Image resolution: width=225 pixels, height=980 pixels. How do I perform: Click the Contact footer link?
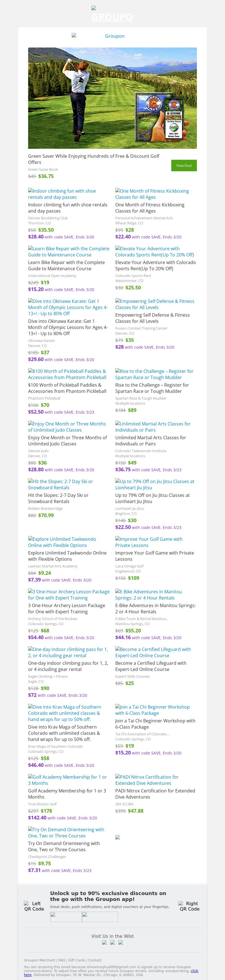coord(95,960)
